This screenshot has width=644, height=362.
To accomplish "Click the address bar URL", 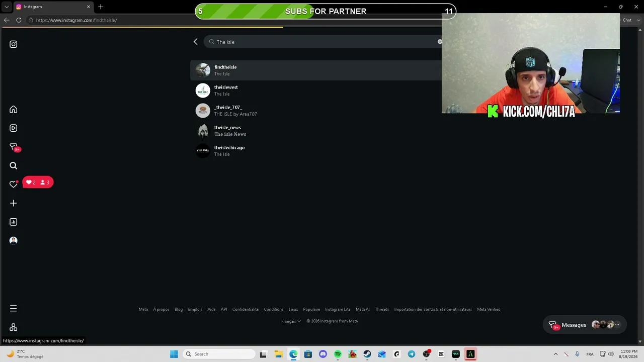I will click(x=76, y=20).
